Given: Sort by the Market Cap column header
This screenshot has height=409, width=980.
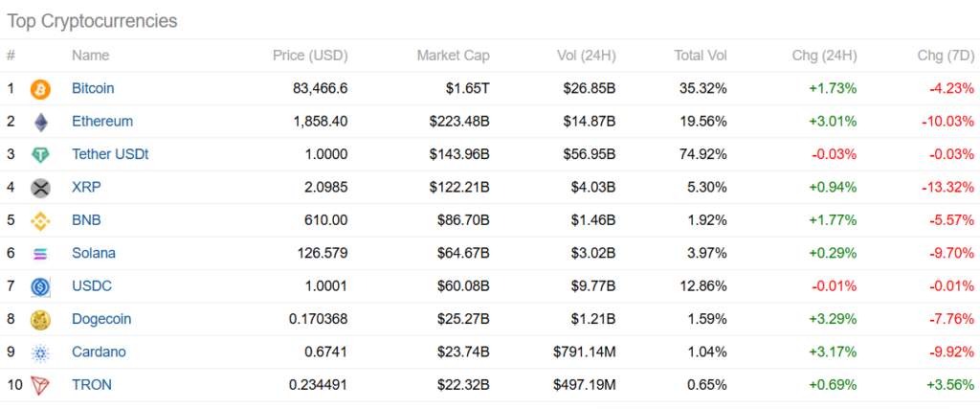Looking at the screenshot, I should click(453, 56).
